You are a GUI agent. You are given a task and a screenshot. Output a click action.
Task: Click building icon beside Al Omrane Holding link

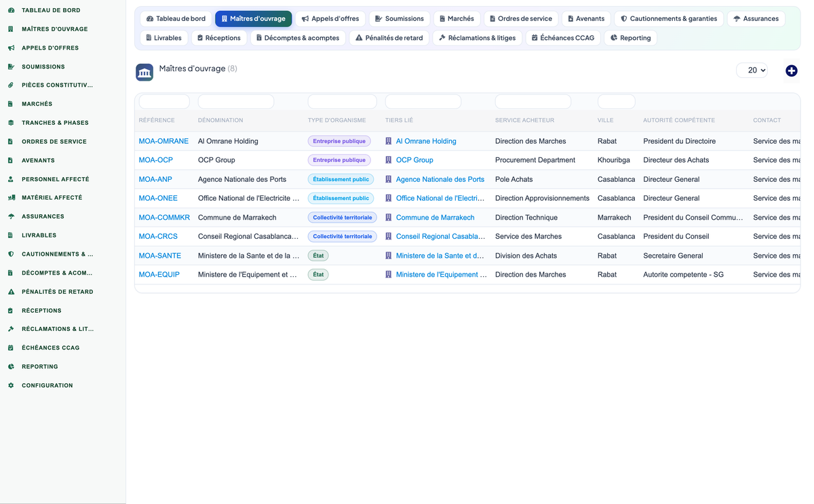[389, 141]
